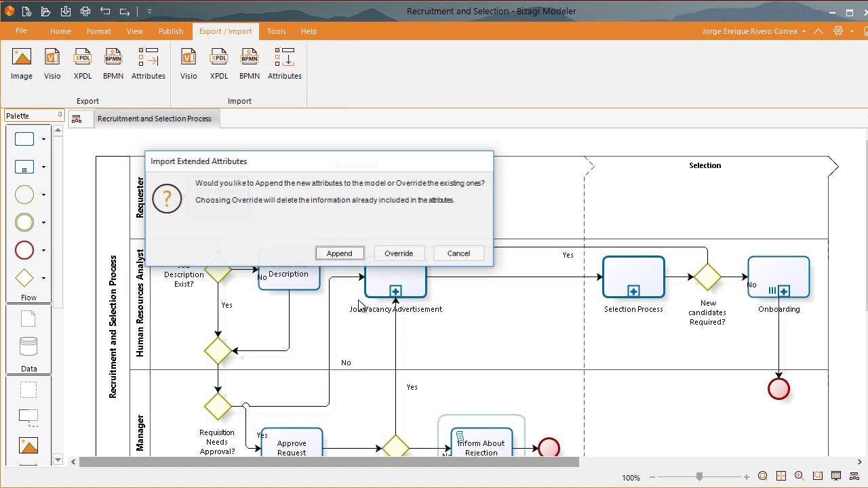Open the Help ribbon tab

pos(309,31)
